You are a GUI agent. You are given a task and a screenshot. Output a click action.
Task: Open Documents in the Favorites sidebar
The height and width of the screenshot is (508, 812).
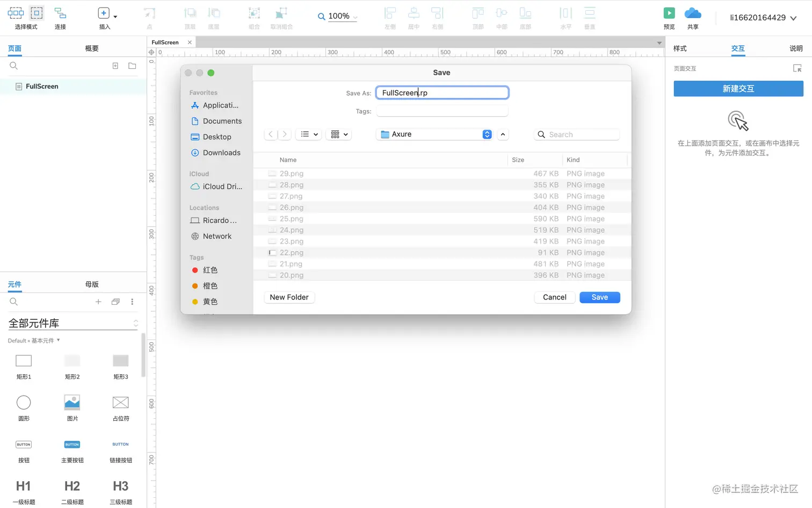click(216, 121)
